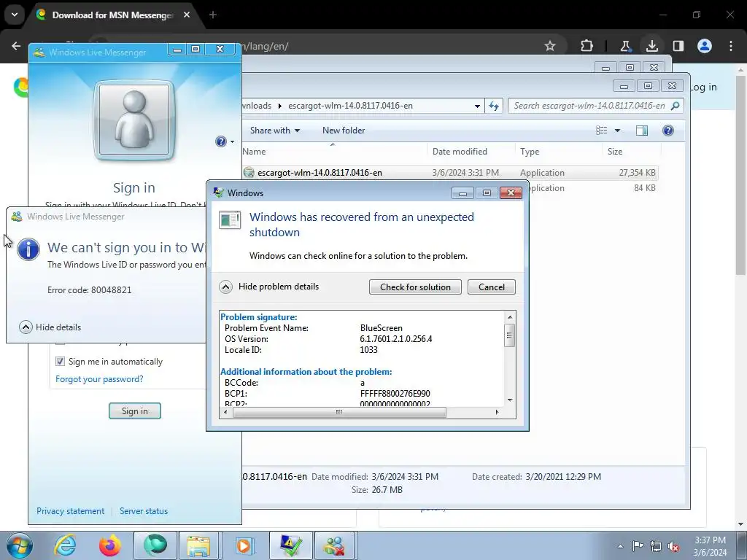Click the Log in link on webpage

[703, 87]
